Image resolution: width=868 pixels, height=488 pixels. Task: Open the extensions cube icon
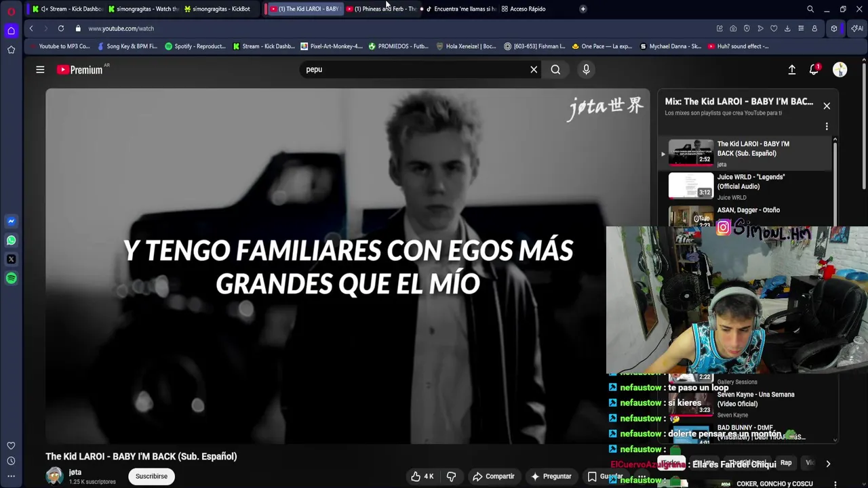point(834,28)
